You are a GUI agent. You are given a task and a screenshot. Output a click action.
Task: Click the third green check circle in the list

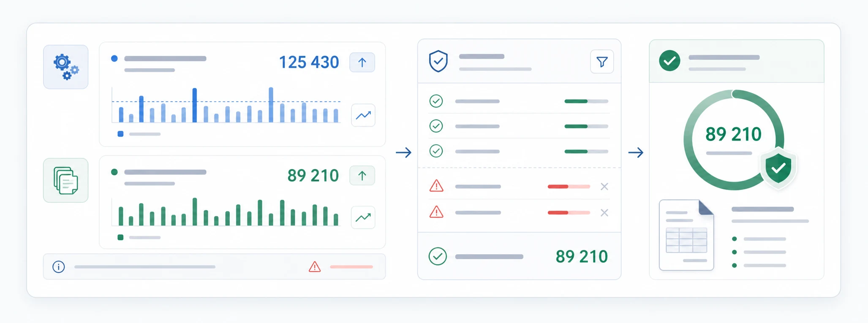click(436, 151)
